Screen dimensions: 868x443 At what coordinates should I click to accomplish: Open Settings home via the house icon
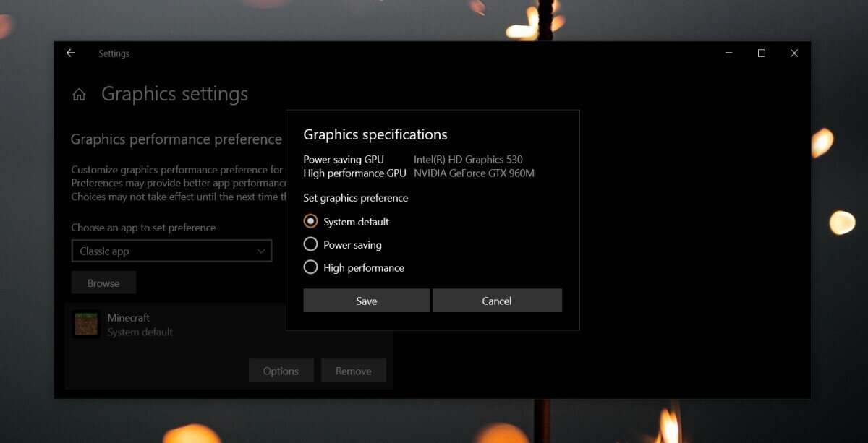(79, 95)
